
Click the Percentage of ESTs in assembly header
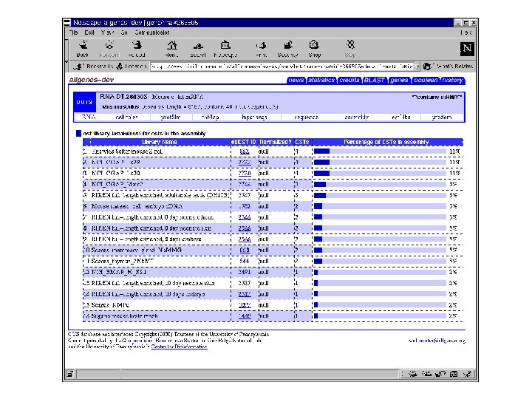(x=386, y=142)
